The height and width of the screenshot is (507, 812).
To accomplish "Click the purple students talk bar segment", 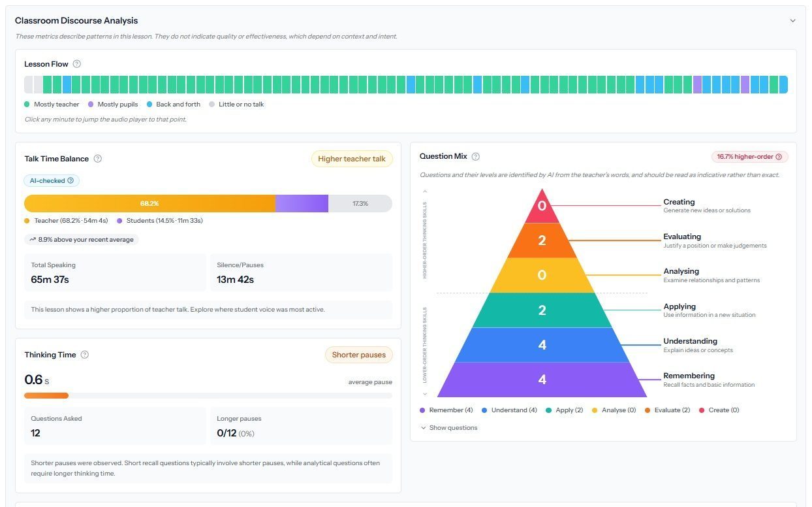I will 302,203.
